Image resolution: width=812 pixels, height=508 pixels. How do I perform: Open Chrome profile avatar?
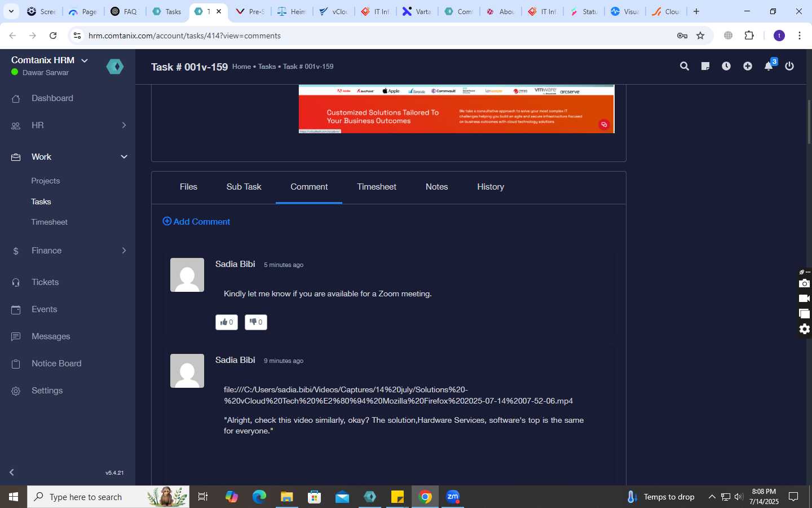779,36
